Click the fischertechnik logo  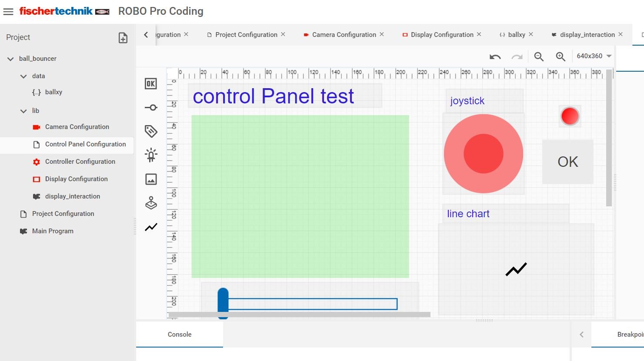(x=64, y=11)
